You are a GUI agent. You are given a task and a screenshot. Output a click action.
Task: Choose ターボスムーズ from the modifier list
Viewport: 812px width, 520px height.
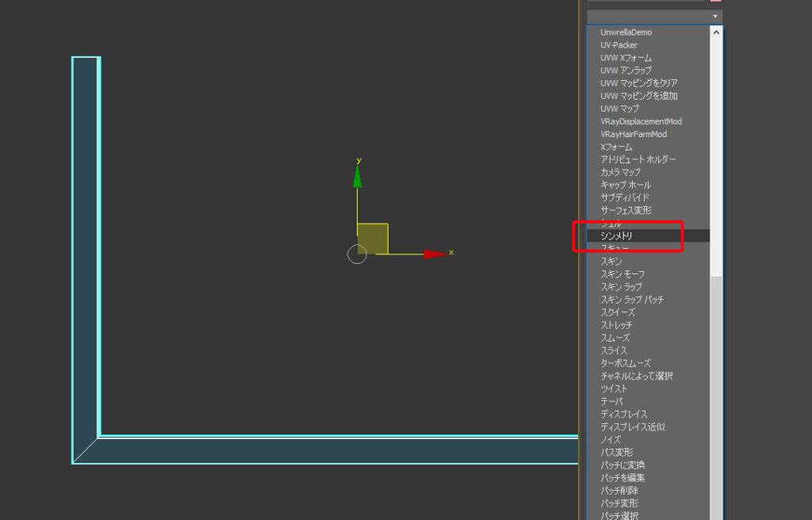pos(626,363)
